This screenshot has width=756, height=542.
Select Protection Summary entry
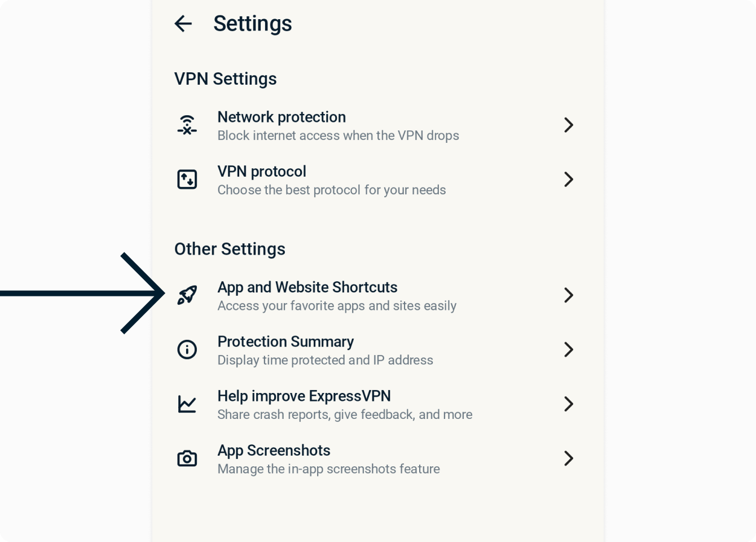(x=378, y=349)
